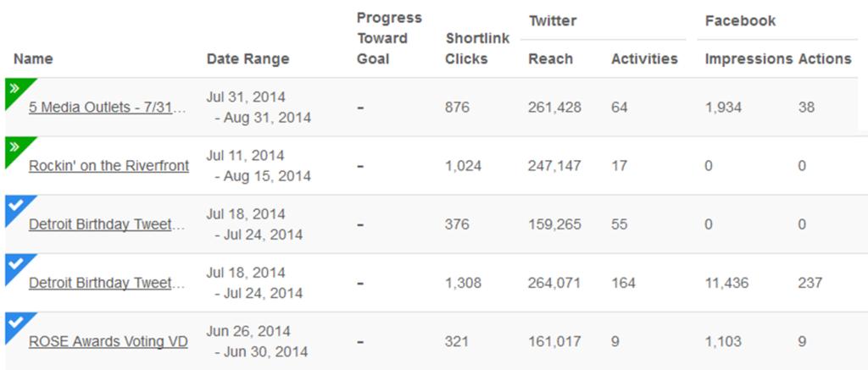Screen dimensions: 868x370
Task: Sort by Twitter Activities column header
Action: click(644, 58)
